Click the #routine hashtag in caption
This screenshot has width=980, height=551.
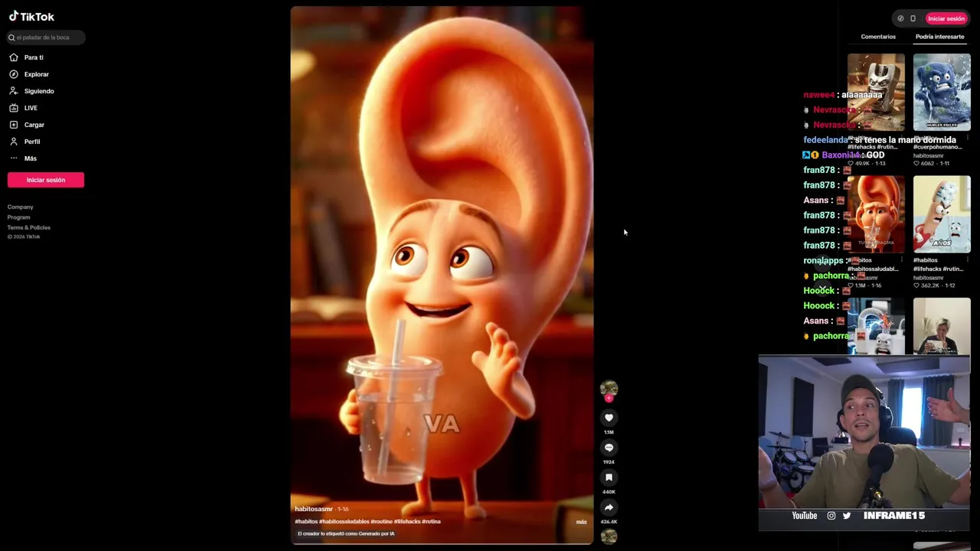381,521
